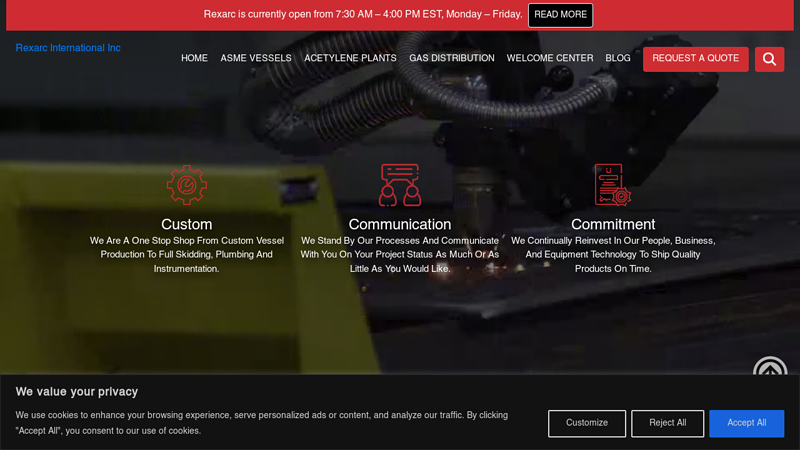
Task: Click the red Custom gear icon
Action: click(x=187, y=185)
